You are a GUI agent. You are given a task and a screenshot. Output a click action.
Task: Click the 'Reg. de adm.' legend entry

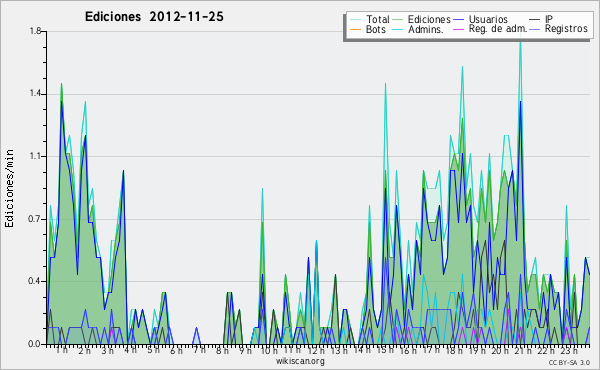coord(498,29)
